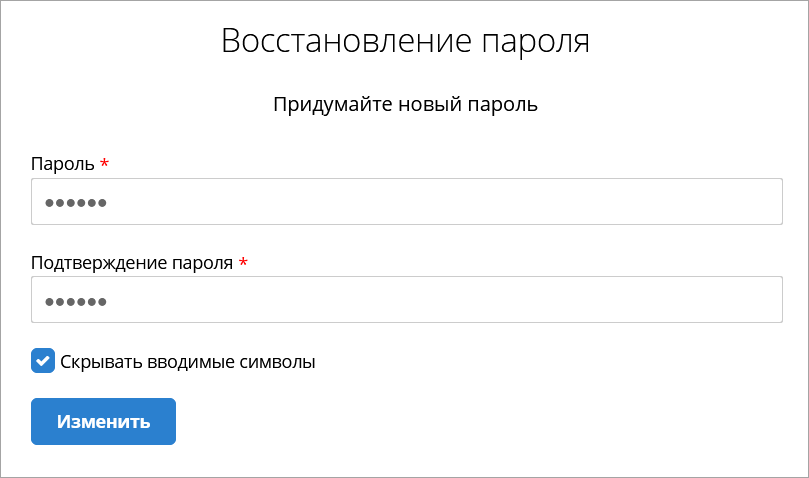This screenshot has width=809, height=478.
Task: Focus the Подтверждение пароля input field
Action: (406, 300)
